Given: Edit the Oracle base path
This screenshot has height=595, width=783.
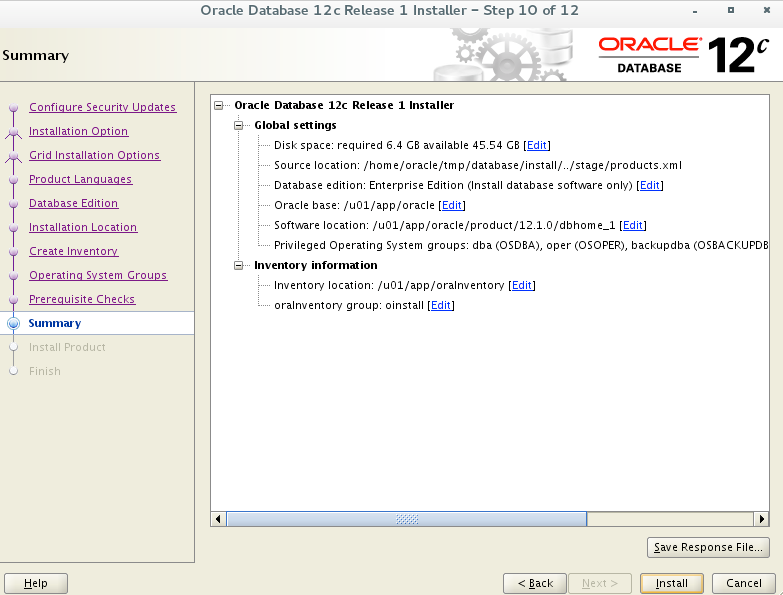Looking at the screenshot, I should tap(452, 205).
